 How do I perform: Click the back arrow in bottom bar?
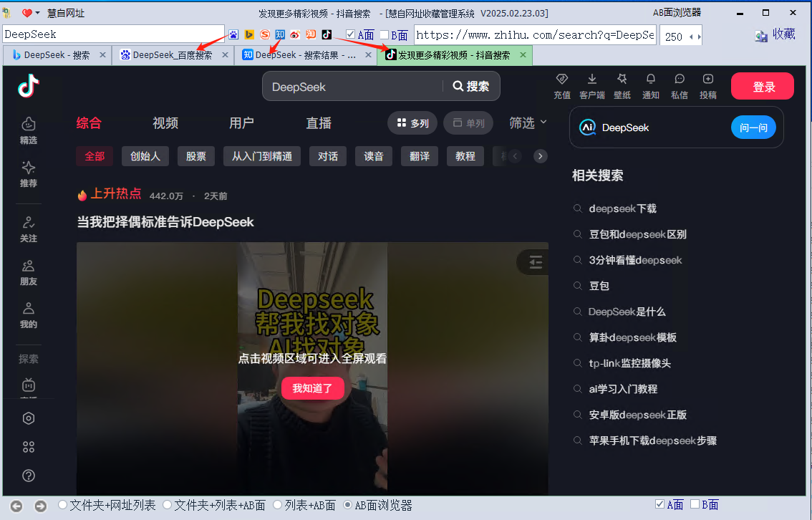click(x=16, y=506)
